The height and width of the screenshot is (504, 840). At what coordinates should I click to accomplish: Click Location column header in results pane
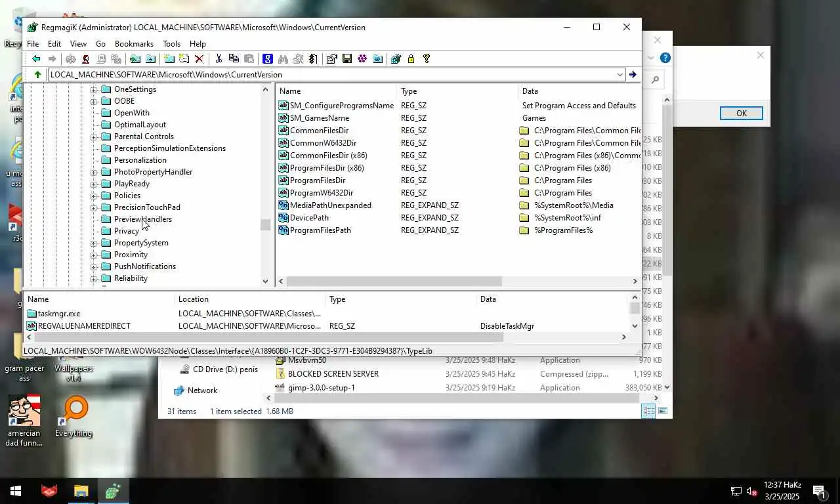click(250, 299)
